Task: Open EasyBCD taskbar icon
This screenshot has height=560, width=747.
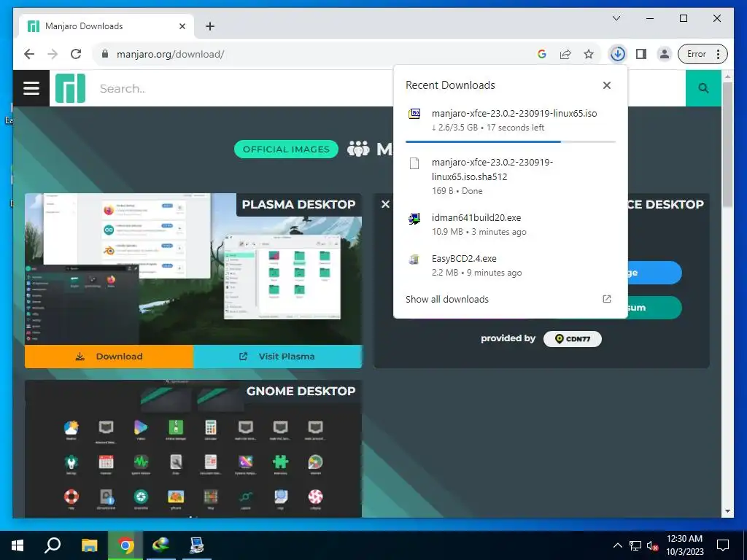Action: (x=196, y=545)
